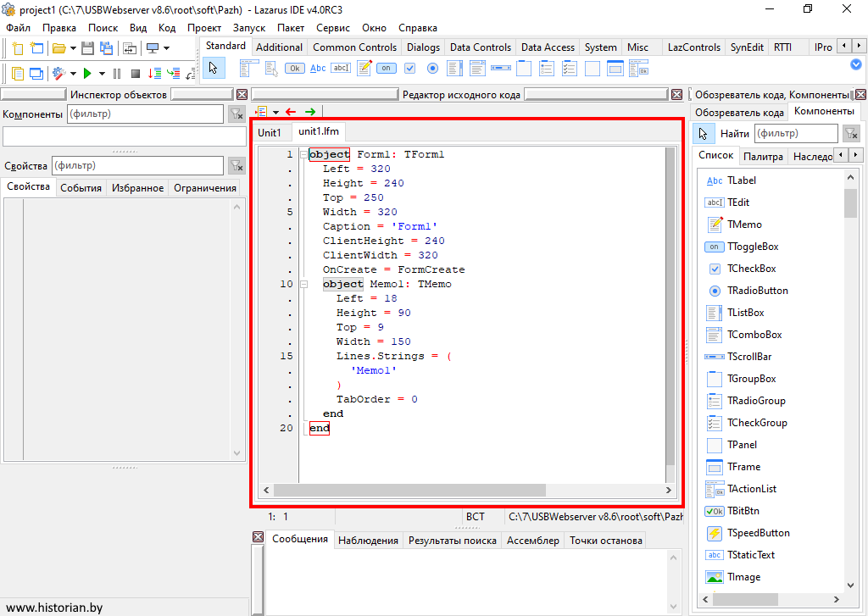Click the green Run button

pyautogui.click(x=87, y=74)
